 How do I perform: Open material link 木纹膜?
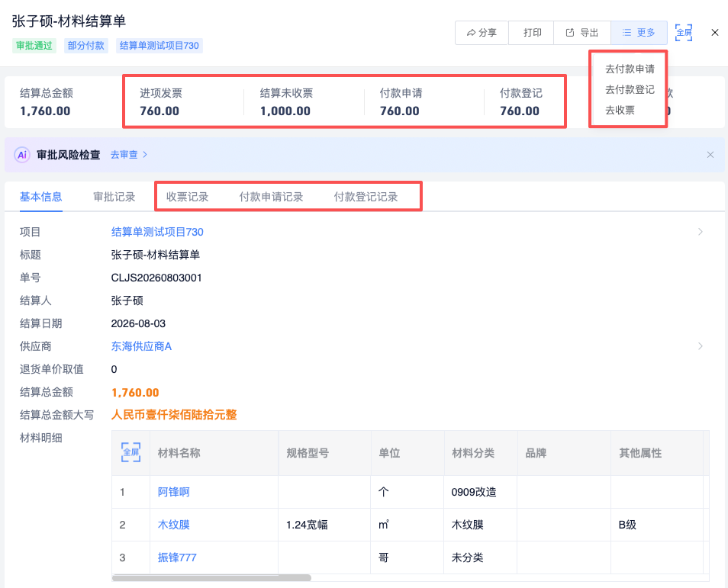click(174, 525)
